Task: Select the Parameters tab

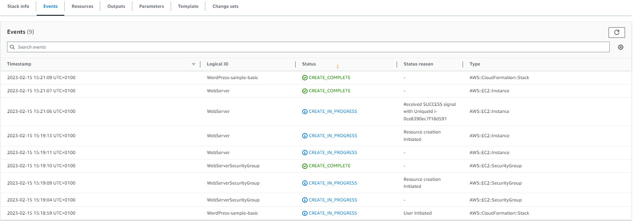Action: [x=151, y=7]
